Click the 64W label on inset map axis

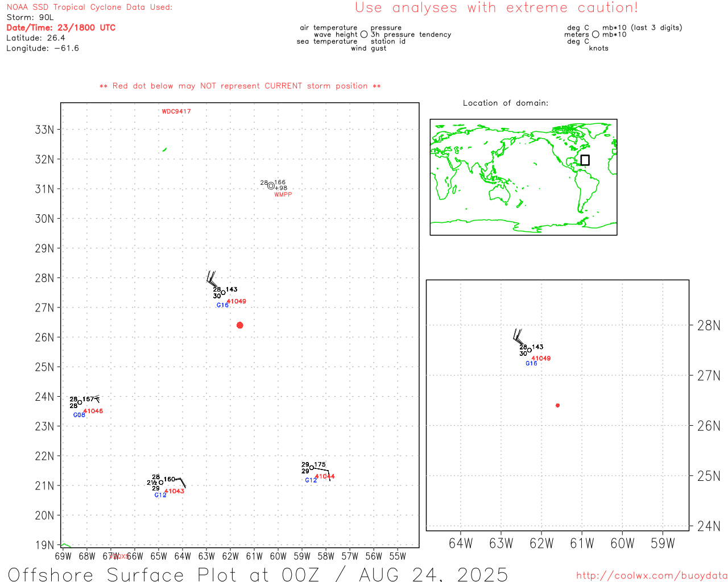(461, 543)
